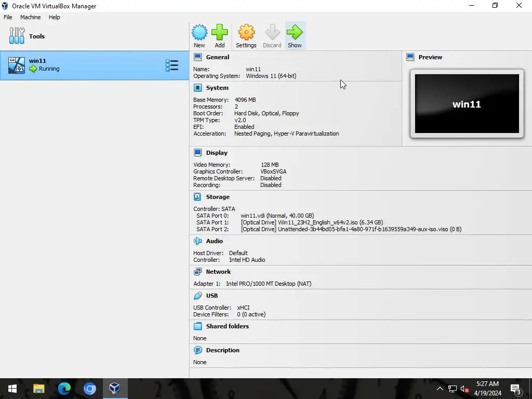532x399 pixels.
Task: Click the General section monitor icon
Action: pos(197,57)
